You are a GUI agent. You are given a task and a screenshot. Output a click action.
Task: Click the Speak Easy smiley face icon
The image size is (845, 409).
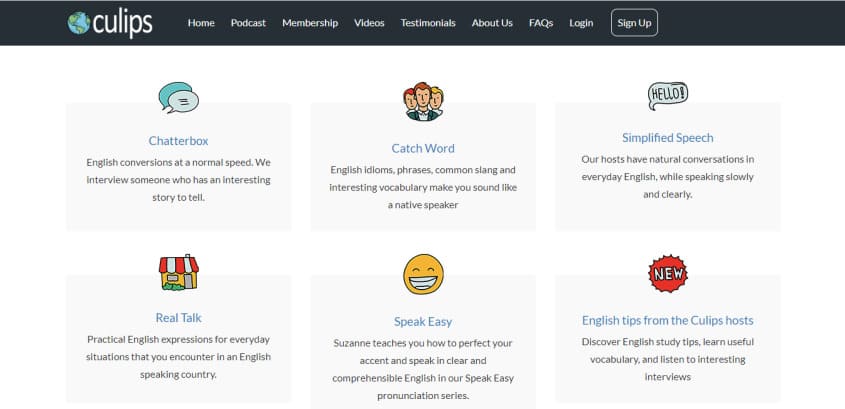click(423, 274)
